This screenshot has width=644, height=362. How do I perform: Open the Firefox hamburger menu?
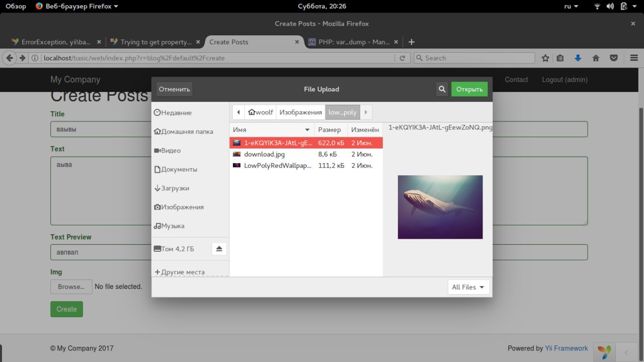[x=634, y=58]
